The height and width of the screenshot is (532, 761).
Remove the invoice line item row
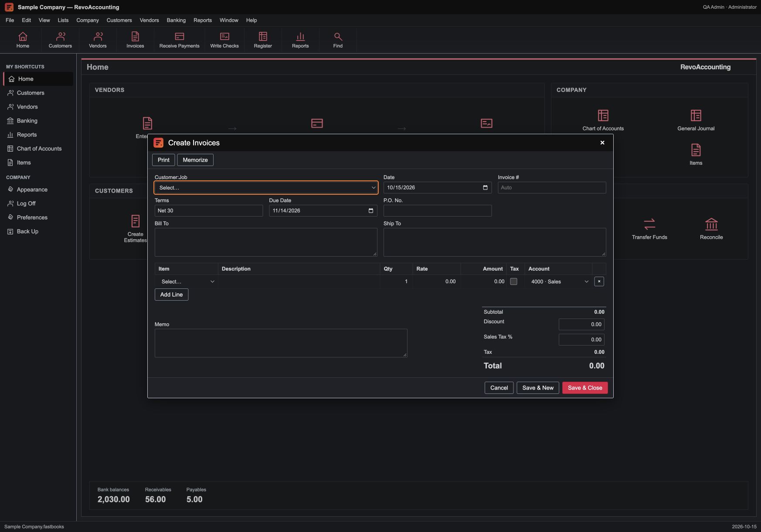pyautogui.click(x=599, y=281)
